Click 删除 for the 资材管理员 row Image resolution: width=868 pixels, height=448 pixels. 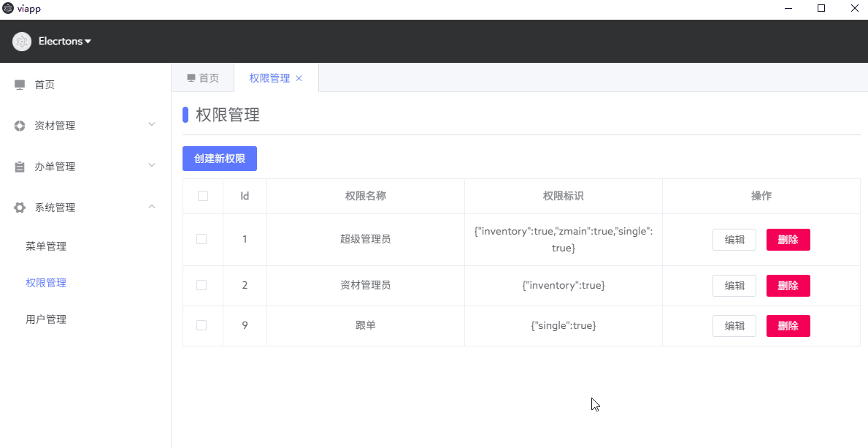[788, 285]
